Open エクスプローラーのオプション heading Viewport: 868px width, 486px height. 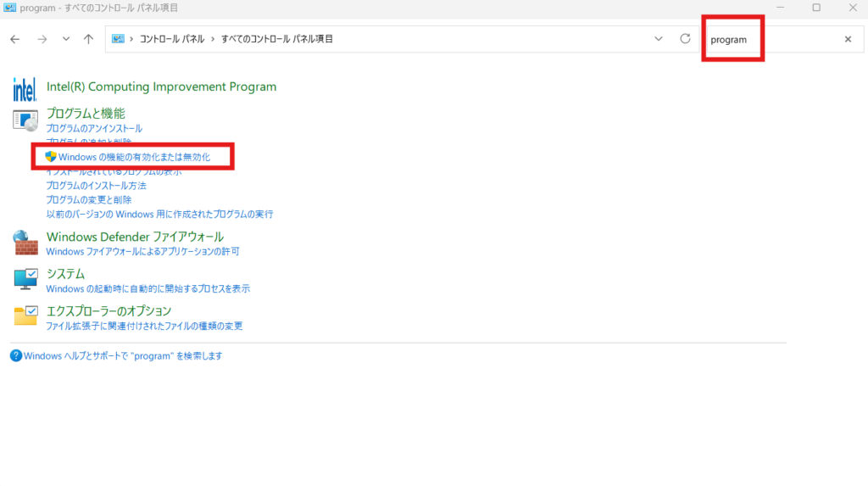108,311
